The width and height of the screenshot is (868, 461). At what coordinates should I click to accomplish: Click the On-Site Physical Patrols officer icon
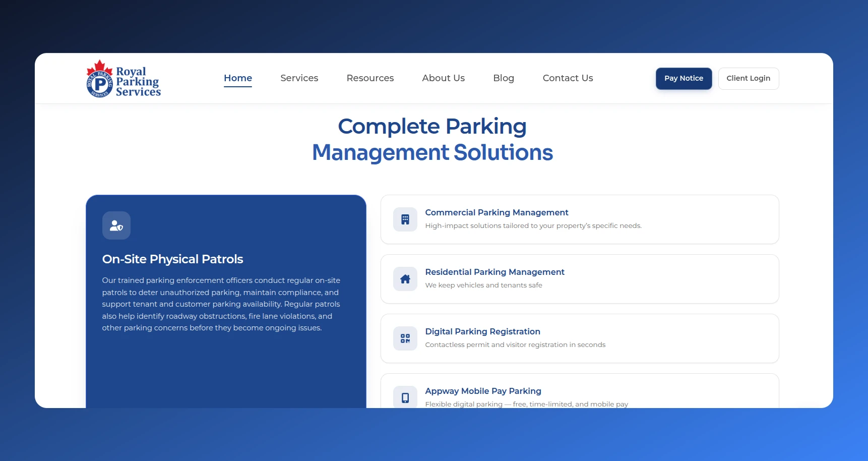116,225
